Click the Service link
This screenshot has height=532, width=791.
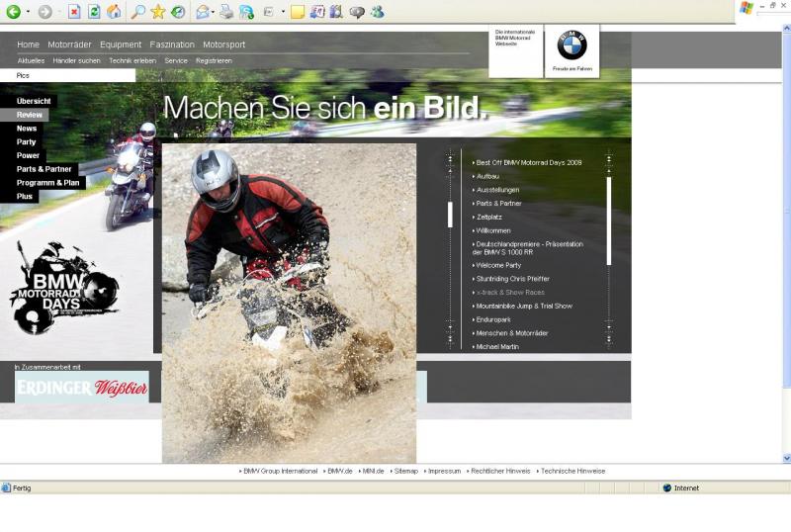[x=176, y=60]
